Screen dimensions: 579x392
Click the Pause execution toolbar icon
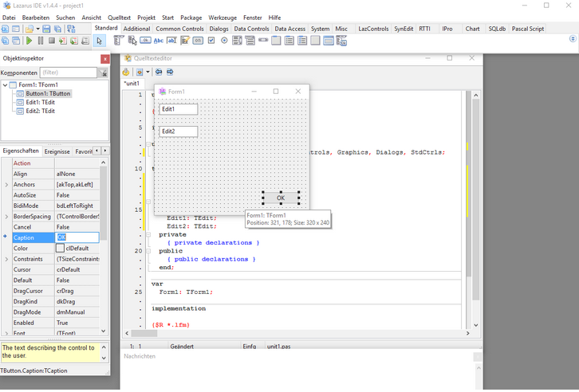click(x=40, y=41)
